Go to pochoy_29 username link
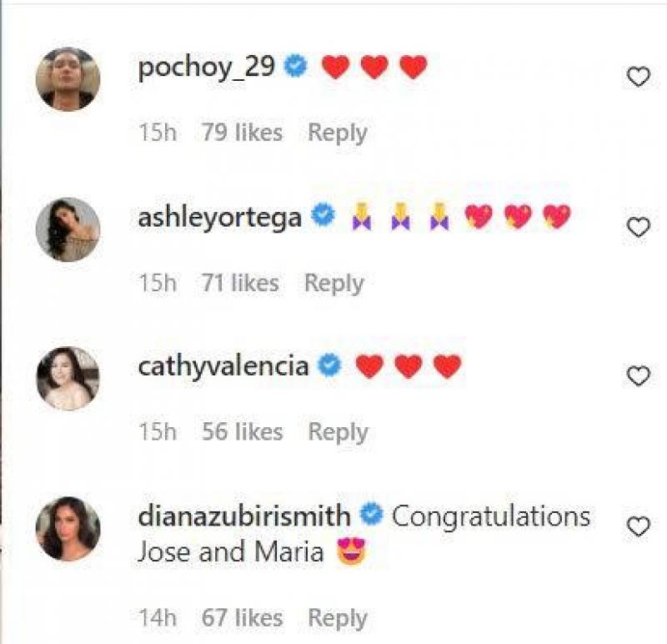Image resolution: width=667 pixels, height=644 pixels. (x=206, y=67)
